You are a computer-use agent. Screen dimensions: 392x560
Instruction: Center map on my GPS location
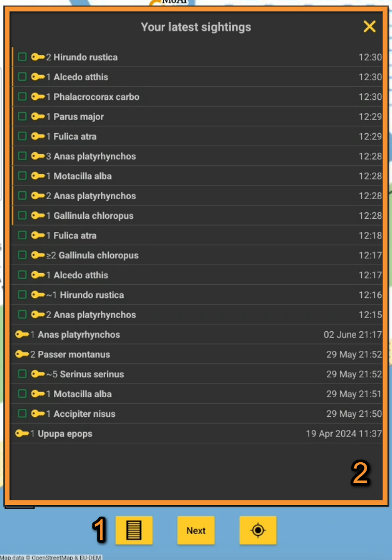258,530
